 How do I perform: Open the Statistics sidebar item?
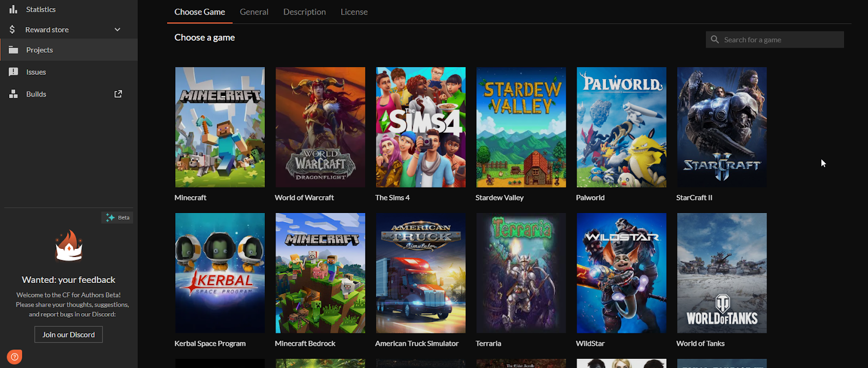pyautogui.click(x=69, y=9)
